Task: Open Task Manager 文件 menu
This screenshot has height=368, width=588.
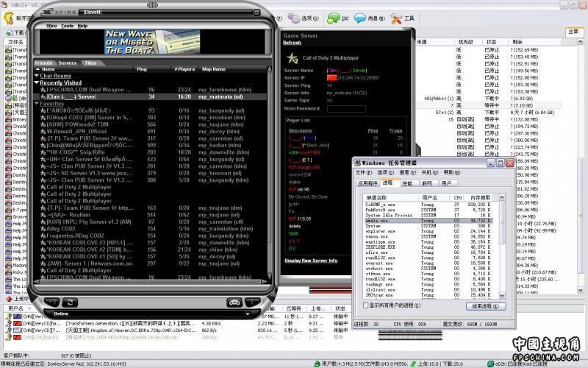Action: point(363,172)
